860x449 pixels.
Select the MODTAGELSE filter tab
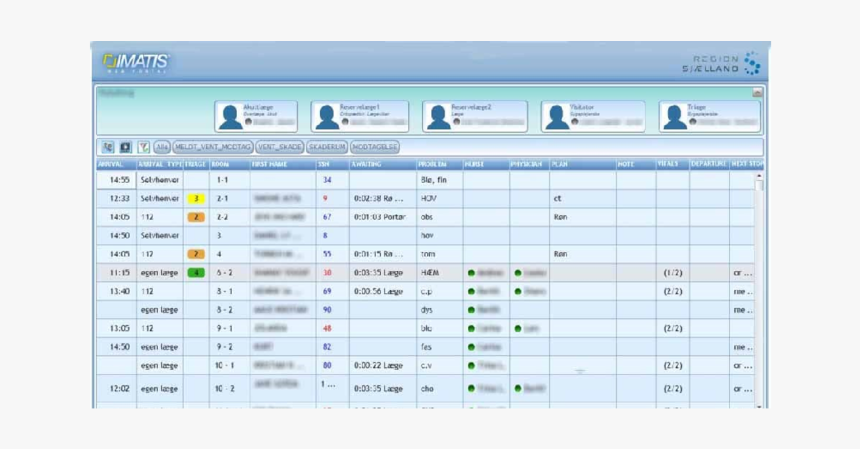(x=375, y=147)
